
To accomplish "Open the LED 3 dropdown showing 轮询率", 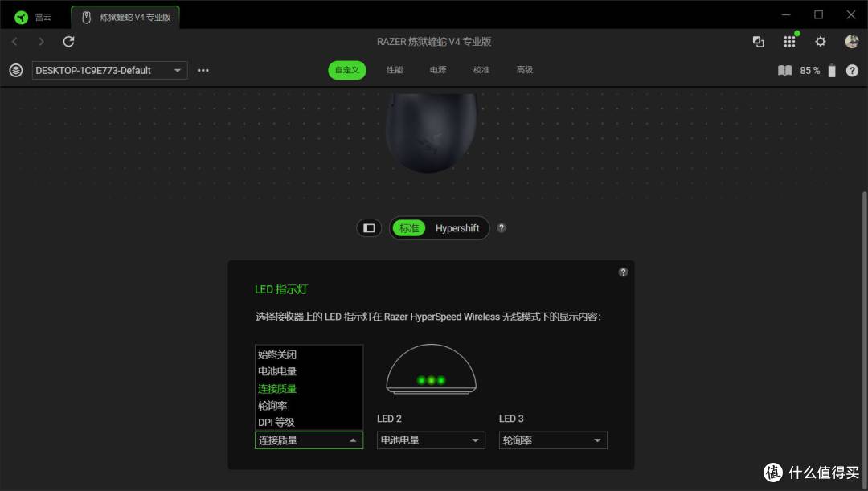I will (552, 440).
